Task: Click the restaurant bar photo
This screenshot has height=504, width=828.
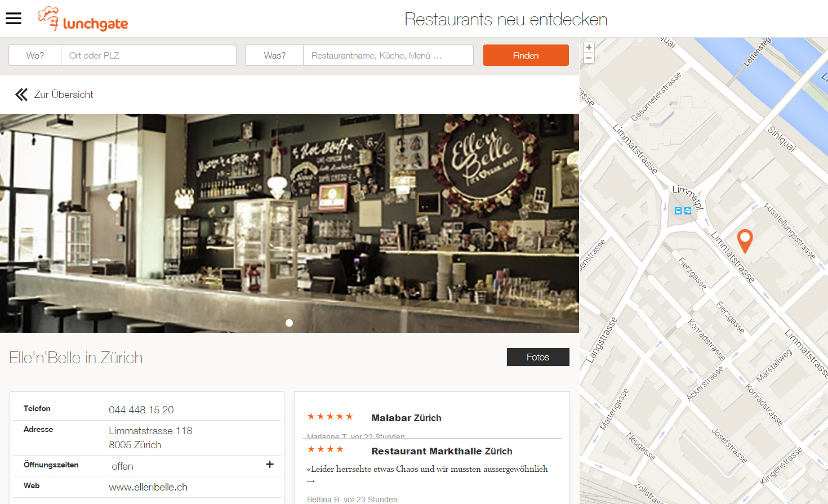Action: (x=289, y=223)
